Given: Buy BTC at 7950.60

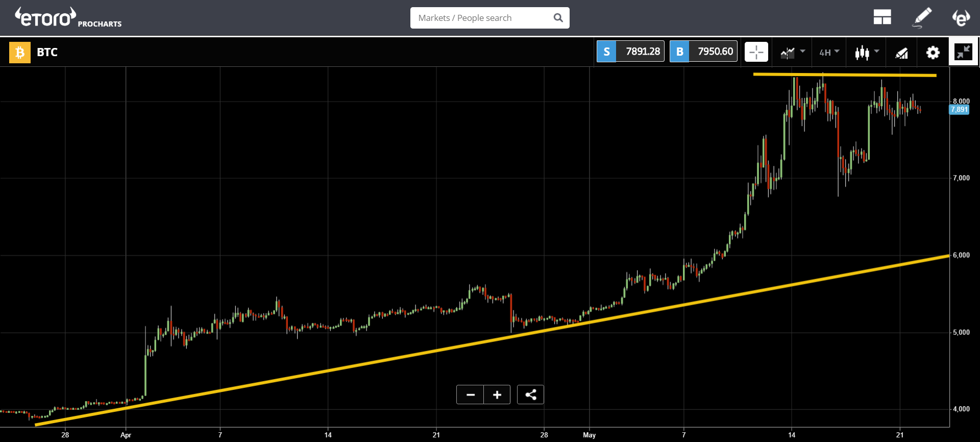Looking at the screenshot, I should (x=703, y=52).
